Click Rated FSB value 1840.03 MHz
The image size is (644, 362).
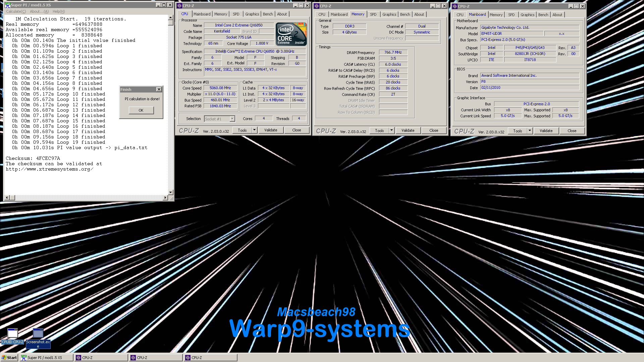(x=220, y=106)
